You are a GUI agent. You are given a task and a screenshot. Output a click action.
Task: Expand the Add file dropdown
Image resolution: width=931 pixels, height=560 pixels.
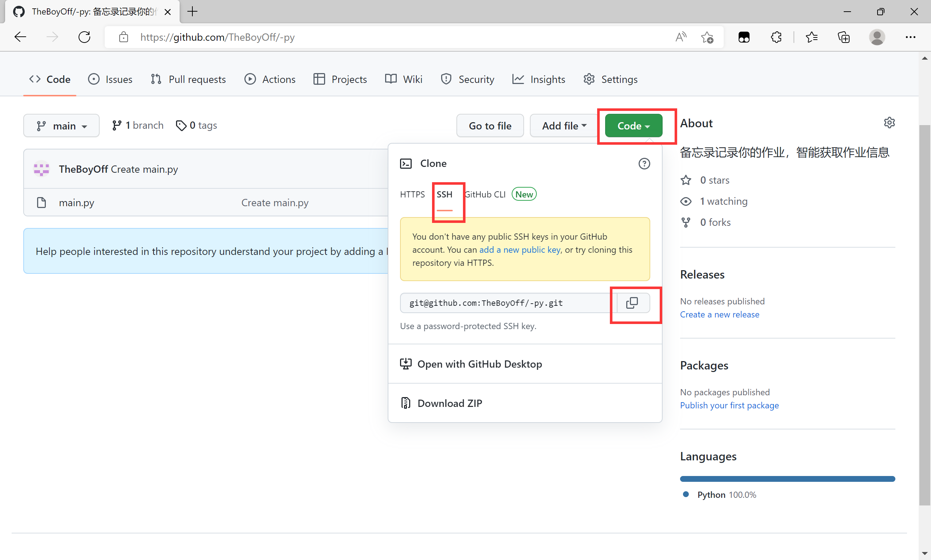(x=564, y=126)
